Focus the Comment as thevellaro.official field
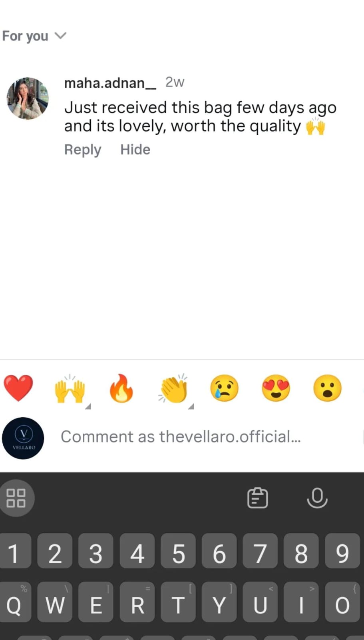364x640 pixels. click(208, 437)
